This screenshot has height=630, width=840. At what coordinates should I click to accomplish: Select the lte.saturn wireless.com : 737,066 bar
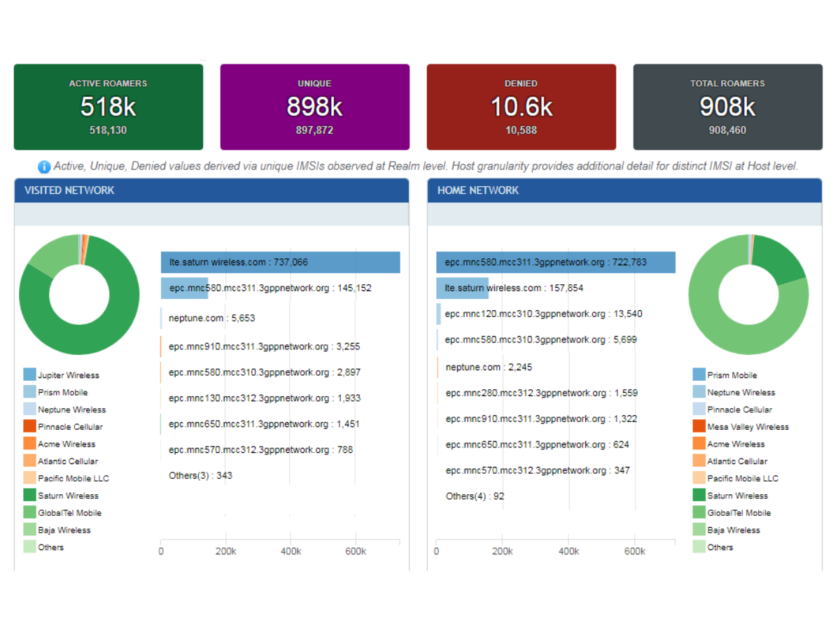pyautogui.click(x=281, y=262)
